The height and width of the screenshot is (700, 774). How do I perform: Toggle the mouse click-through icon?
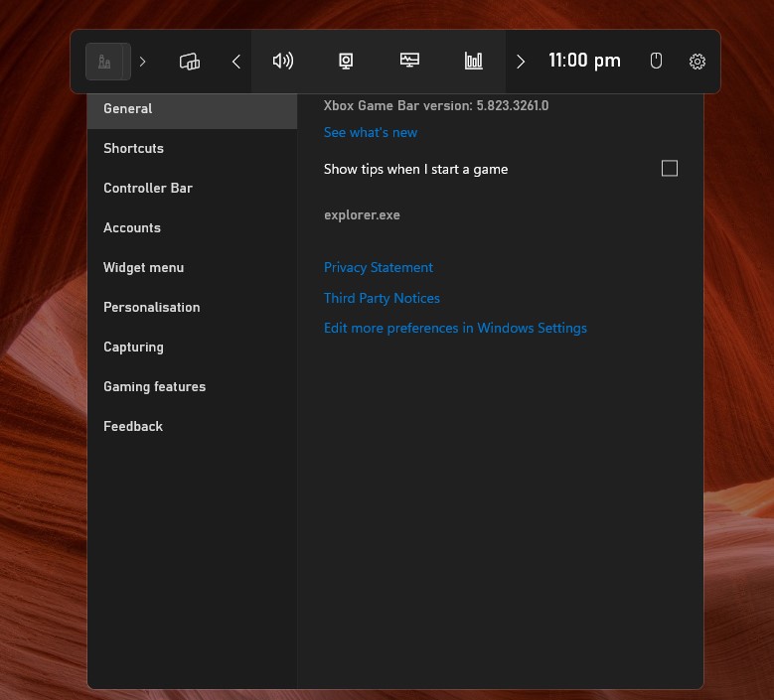656,62
